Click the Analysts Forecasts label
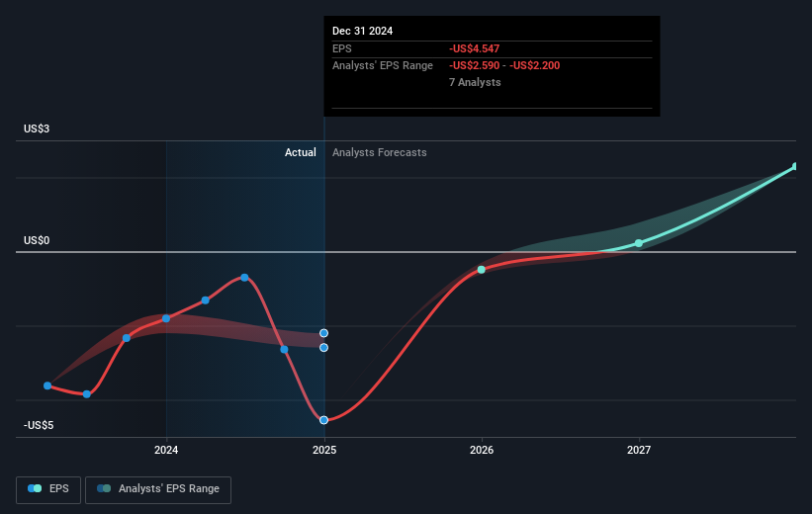 380,152
